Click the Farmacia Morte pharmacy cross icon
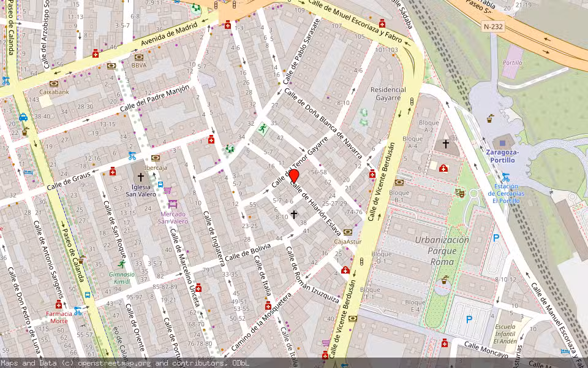The width and height of the screenshot is (588, 368). [59, 304]
